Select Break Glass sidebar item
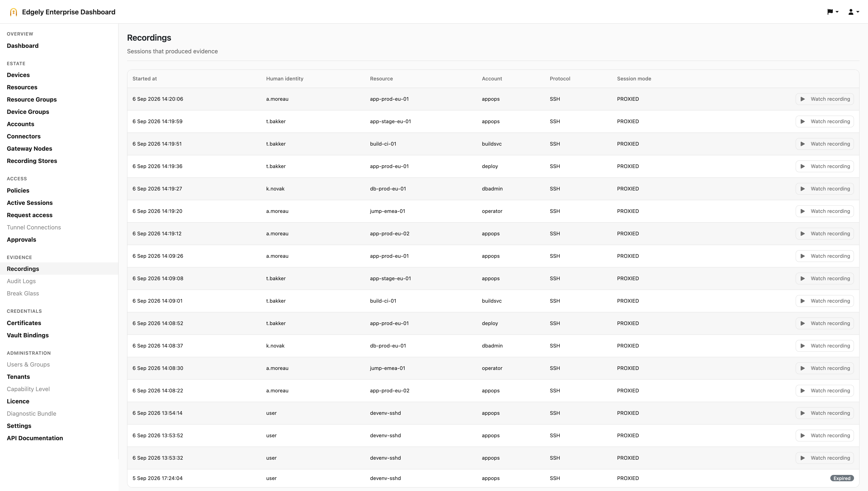The width and height of the screenshot is (868, 491). (23, 293)
